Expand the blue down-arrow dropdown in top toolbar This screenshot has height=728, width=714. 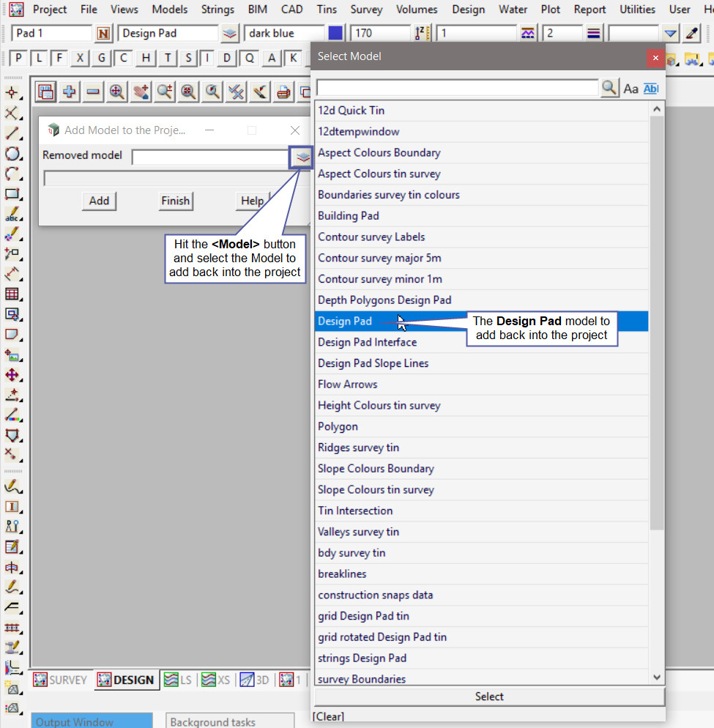(x=671, y=34)
